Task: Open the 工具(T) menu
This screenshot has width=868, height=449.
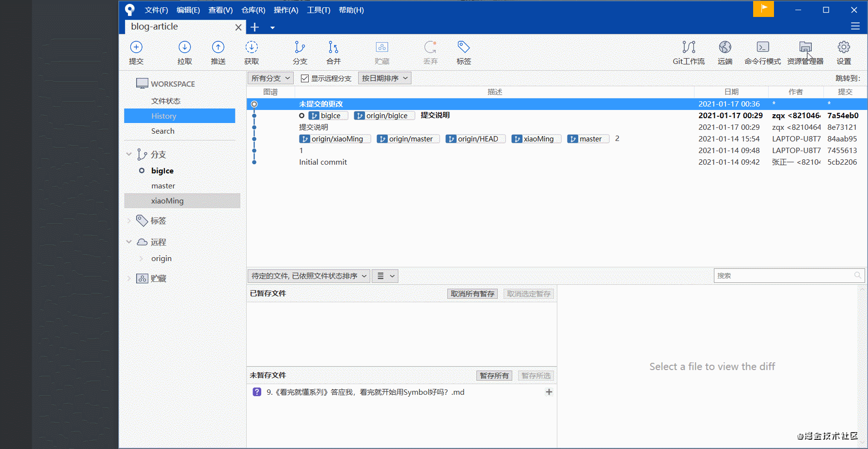Action: click(318, 10)
